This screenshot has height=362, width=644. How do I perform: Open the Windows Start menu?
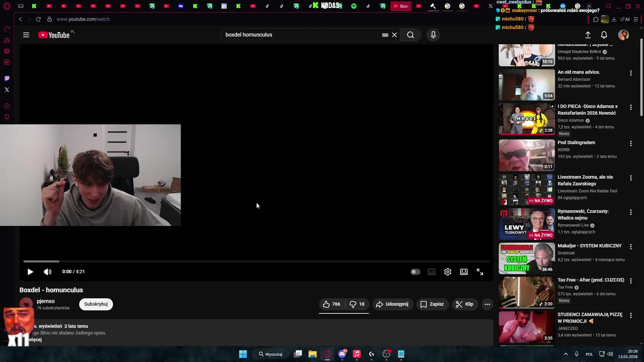pos(243,354)
